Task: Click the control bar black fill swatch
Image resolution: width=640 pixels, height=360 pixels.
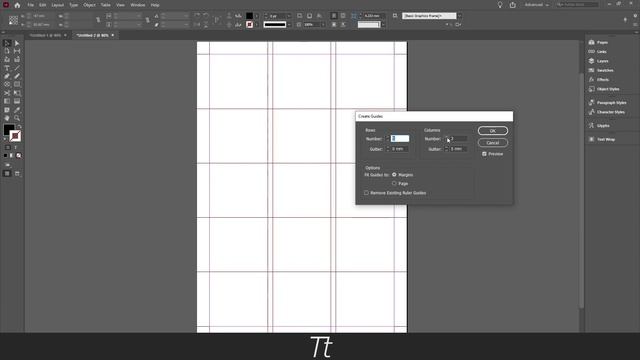Action: (249, 16)
